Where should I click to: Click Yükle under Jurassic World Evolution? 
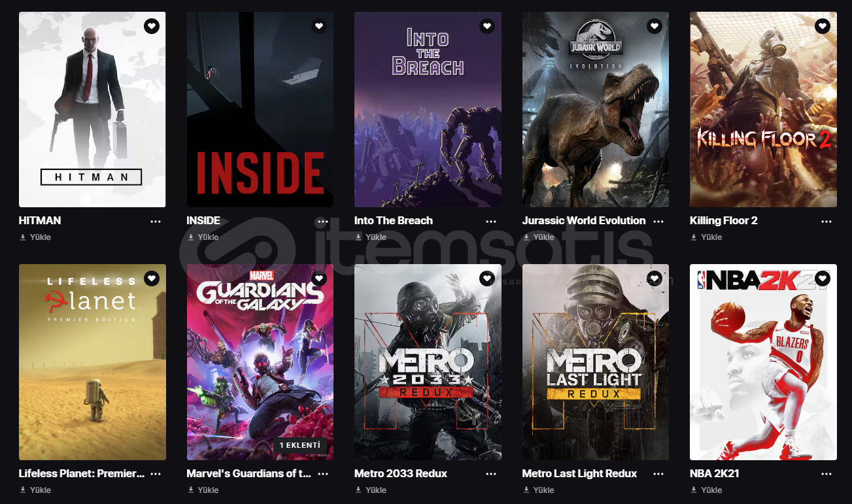[539, 237]
